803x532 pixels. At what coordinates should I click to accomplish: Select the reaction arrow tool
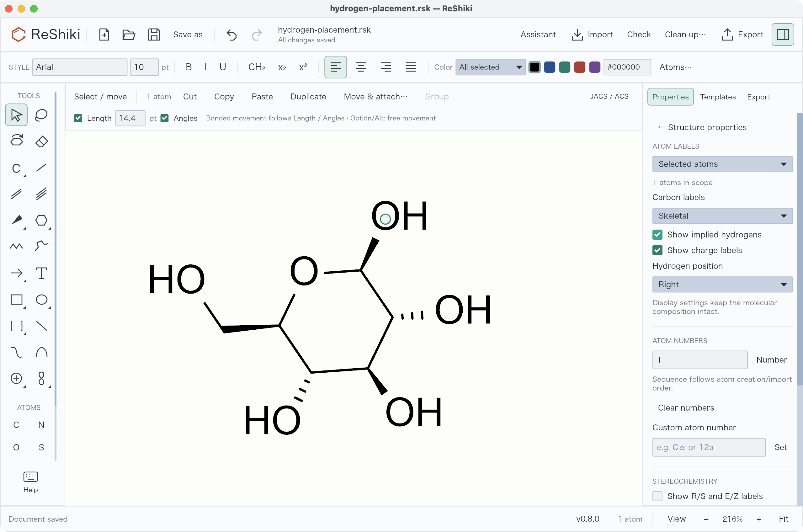click(16, 273)
